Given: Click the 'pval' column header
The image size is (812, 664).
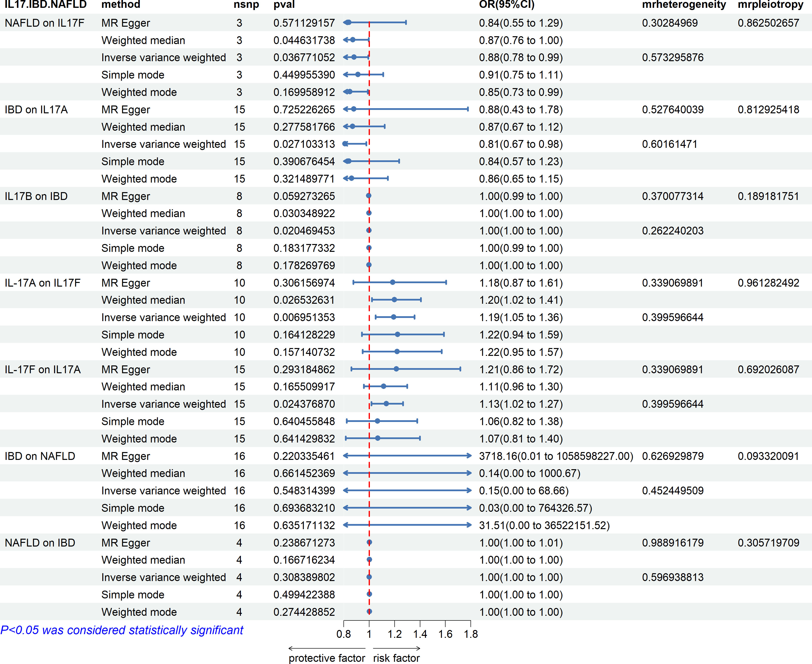Looking at the screenshot, I should [284, 5].
